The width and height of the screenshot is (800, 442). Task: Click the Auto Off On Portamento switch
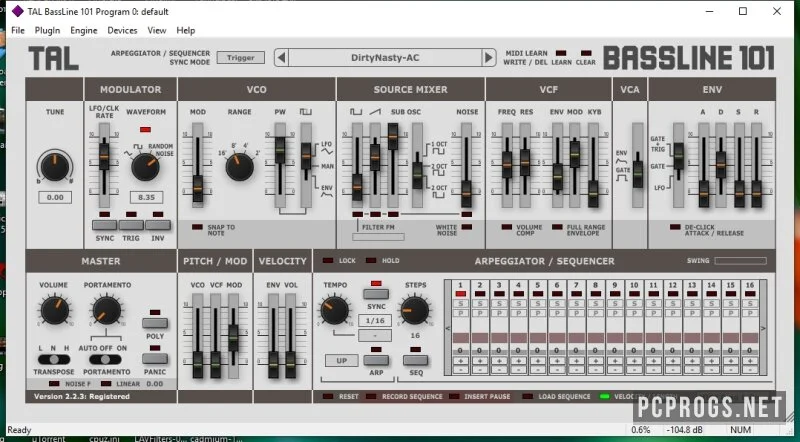click(105, 359)
